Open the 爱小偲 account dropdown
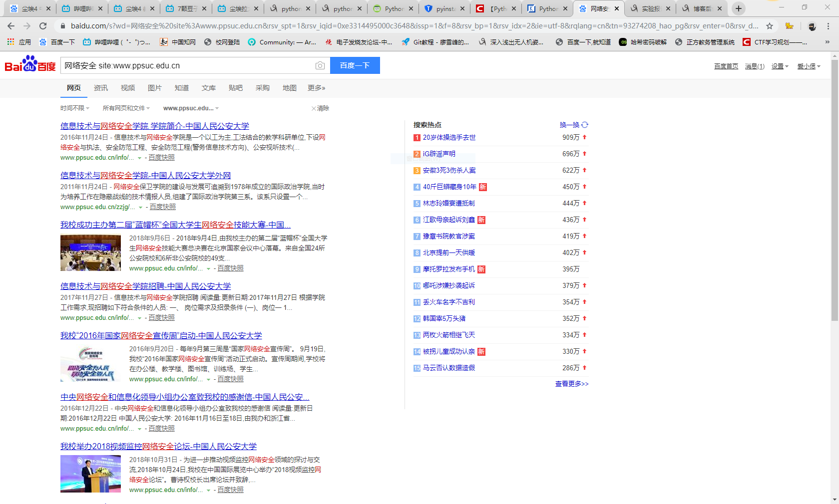 809,66
